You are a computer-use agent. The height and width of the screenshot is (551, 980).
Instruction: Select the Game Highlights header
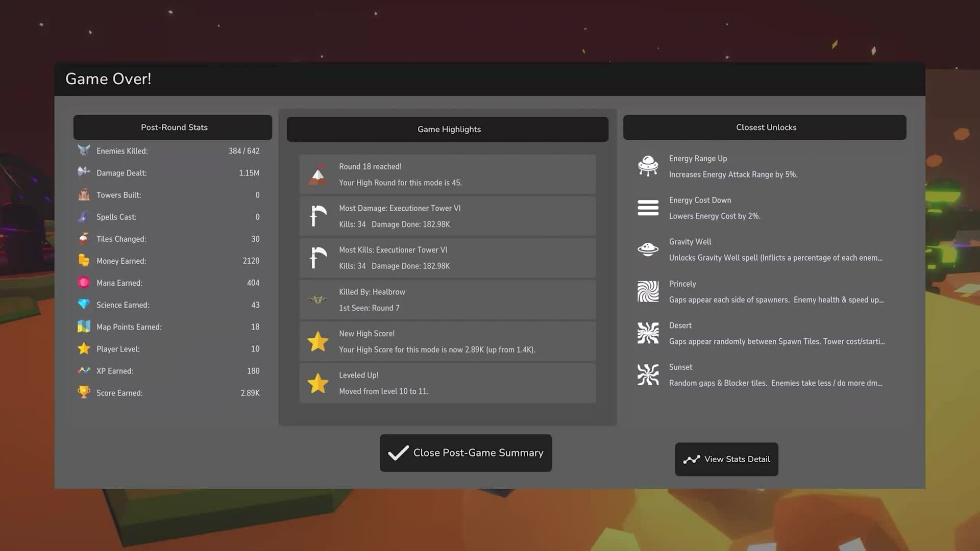coord(448,129)
